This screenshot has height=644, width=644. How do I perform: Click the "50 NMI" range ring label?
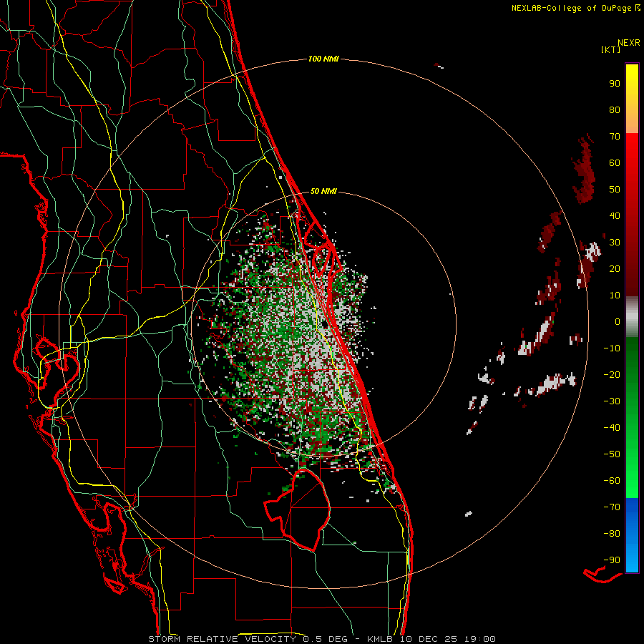pos(323,191)
